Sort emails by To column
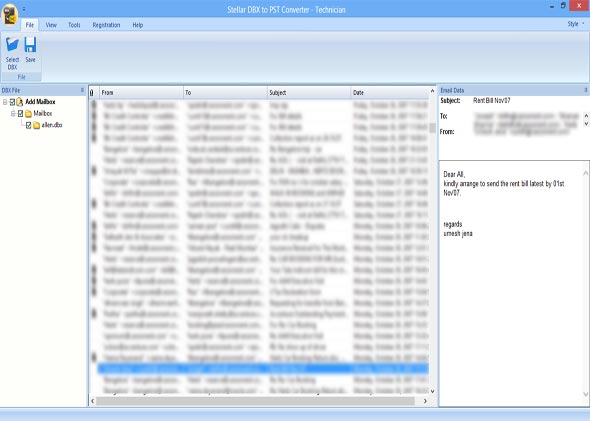 pos(225,93)
